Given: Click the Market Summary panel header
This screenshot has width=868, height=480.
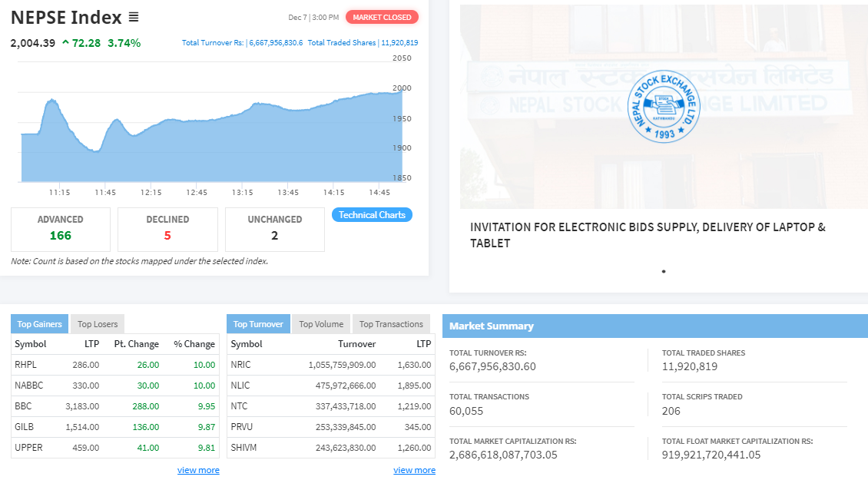Looking at the screenshot, I should tap(655, 326).
